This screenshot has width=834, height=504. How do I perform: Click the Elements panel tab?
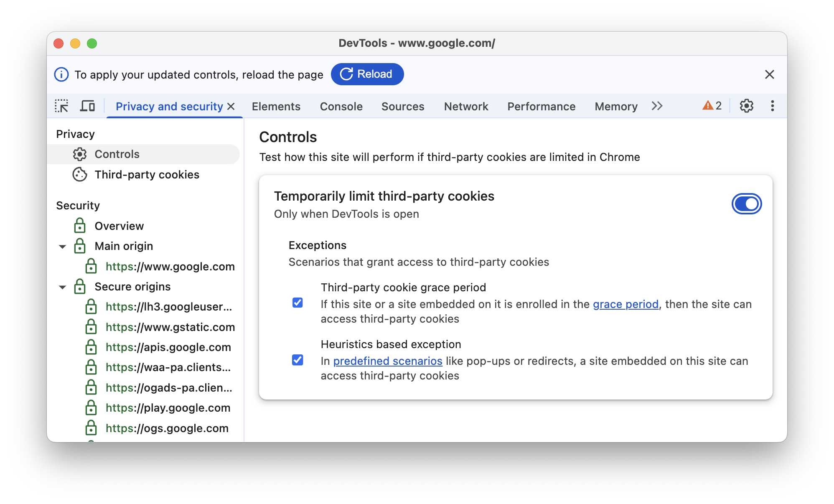(275, 106)
